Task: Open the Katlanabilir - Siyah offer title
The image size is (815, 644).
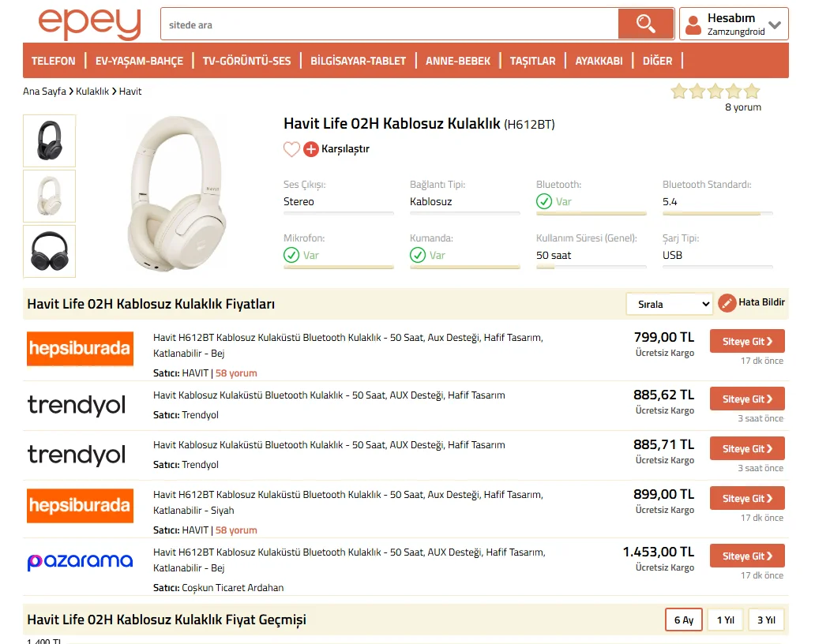Action: [348, 502]
